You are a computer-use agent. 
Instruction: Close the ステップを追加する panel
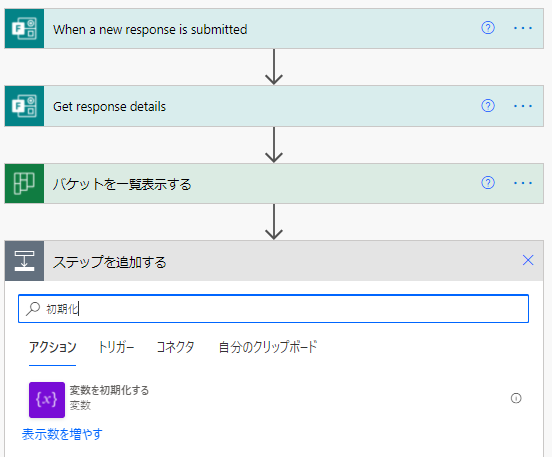[528, 260]
